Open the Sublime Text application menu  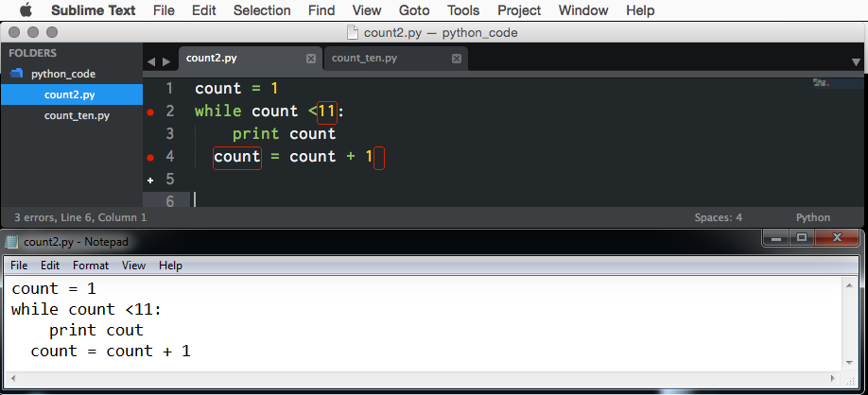(93, 10)
